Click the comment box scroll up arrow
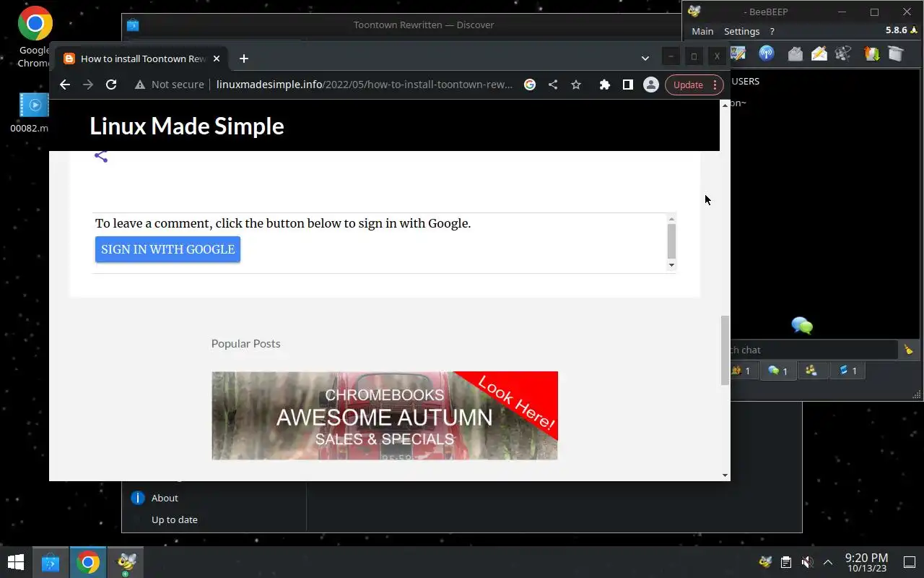This screenshot has width=924, height=578. 671,219
